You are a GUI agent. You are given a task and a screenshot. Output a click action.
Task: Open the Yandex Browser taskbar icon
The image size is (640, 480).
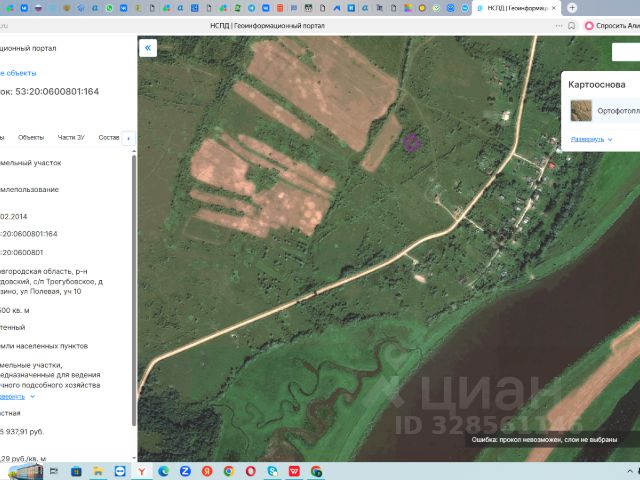tap(142, 471)
